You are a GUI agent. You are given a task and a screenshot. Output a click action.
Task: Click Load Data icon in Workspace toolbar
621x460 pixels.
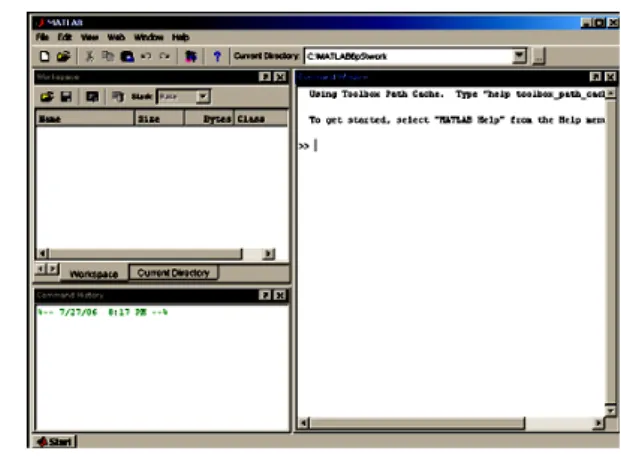(47, 97)
